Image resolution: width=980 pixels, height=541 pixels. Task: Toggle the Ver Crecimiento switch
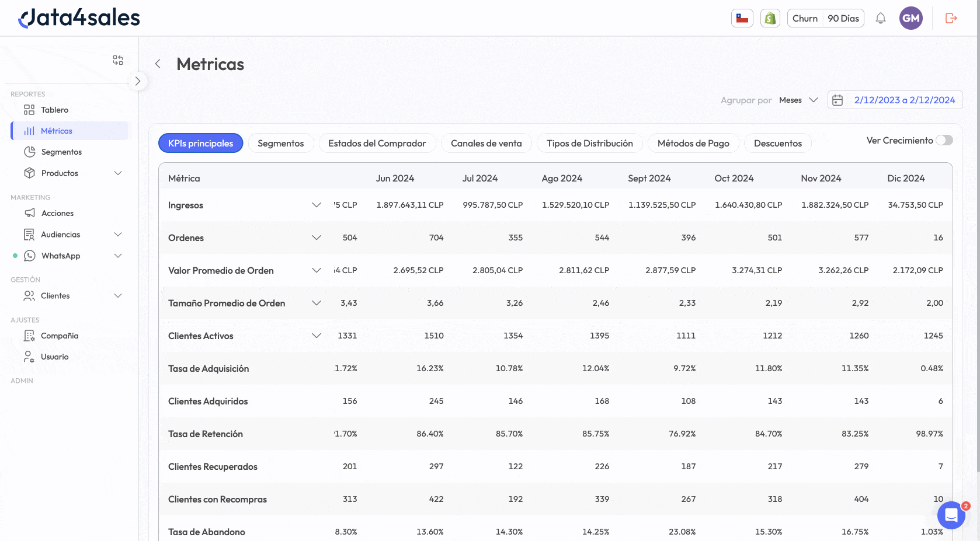tap(944, 140)
